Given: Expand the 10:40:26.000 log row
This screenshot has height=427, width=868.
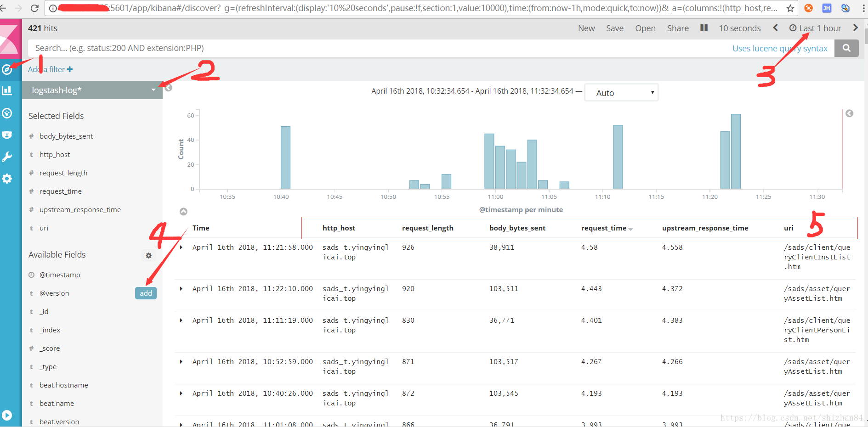Looking at the screenshot, I should (181, 393).
